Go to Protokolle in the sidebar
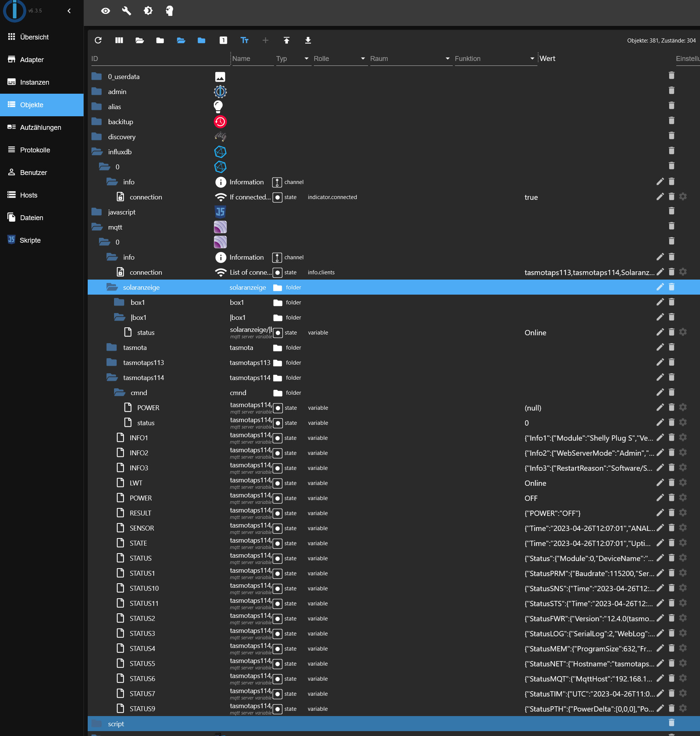Image resolution: width=700 pixels, height=736 pixels. point(35,150)
